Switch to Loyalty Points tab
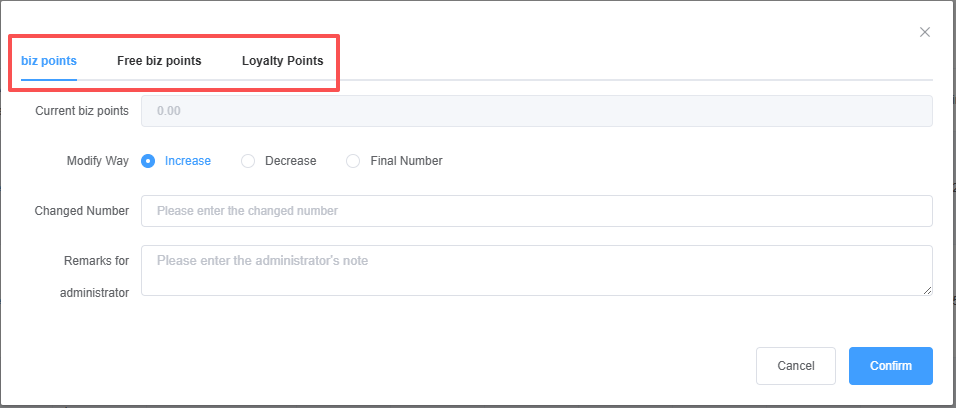 point(282,61)
